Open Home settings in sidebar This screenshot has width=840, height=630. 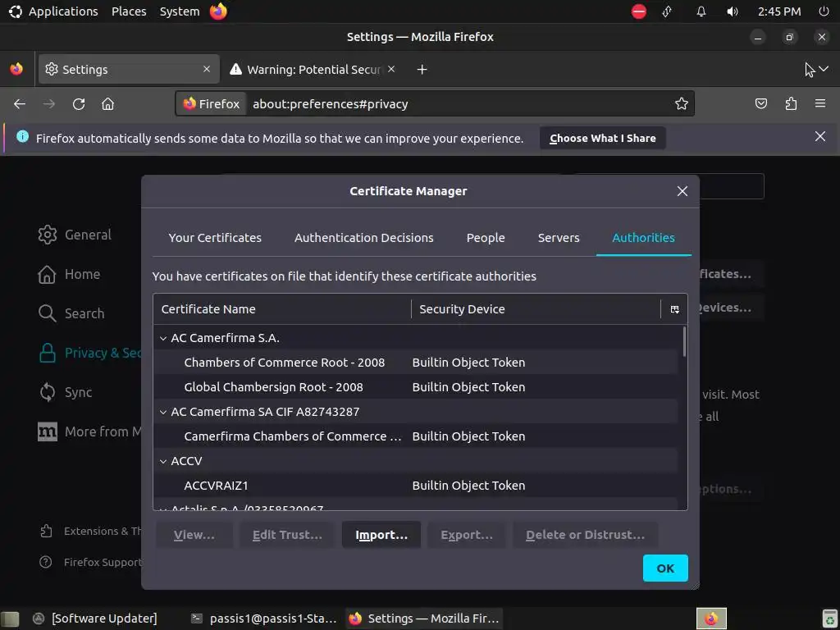click(69, 274)
